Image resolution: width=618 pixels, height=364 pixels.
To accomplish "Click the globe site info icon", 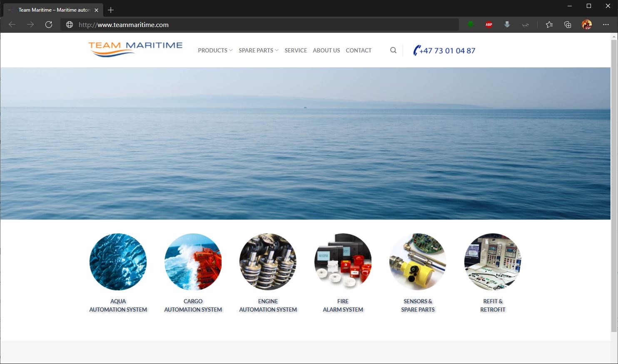I will click(70, 25).
